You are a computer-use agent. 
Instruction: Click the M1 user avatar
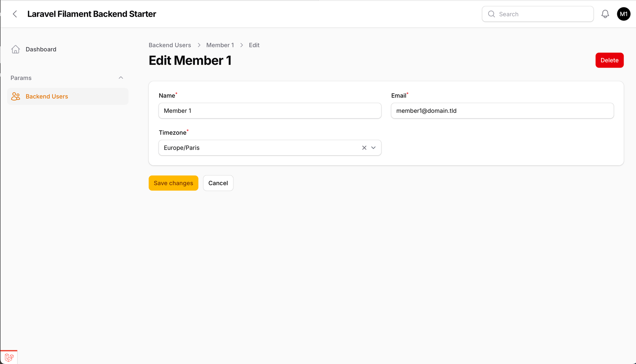(x=624, y=14)
